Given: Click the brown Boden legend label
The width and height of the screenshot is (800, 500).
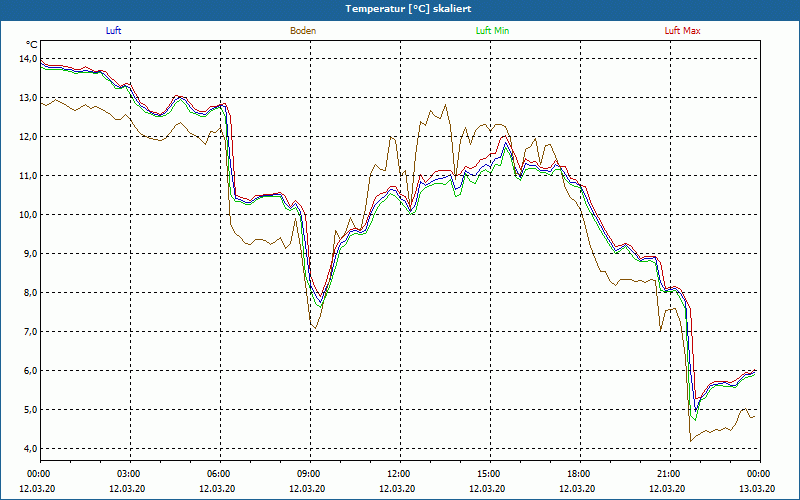Looking at the screenshot, I should (303, 31).
